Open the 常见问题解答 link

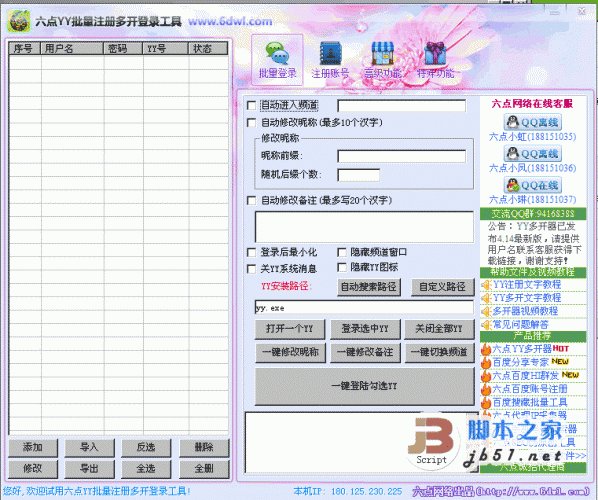click(521, 325)
